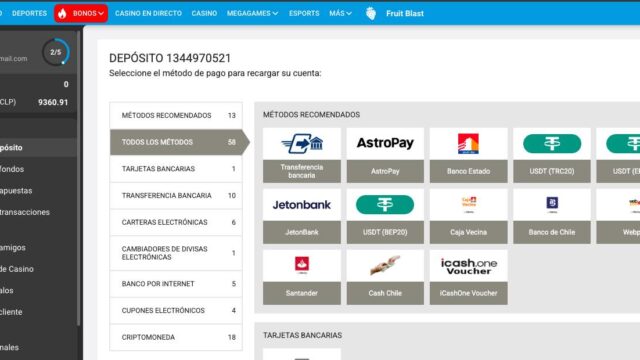Image resolution: width=640 pixels, height=360 pixels.
Task: Switch to Métodos Recomendados category
Action: [176, 116]
